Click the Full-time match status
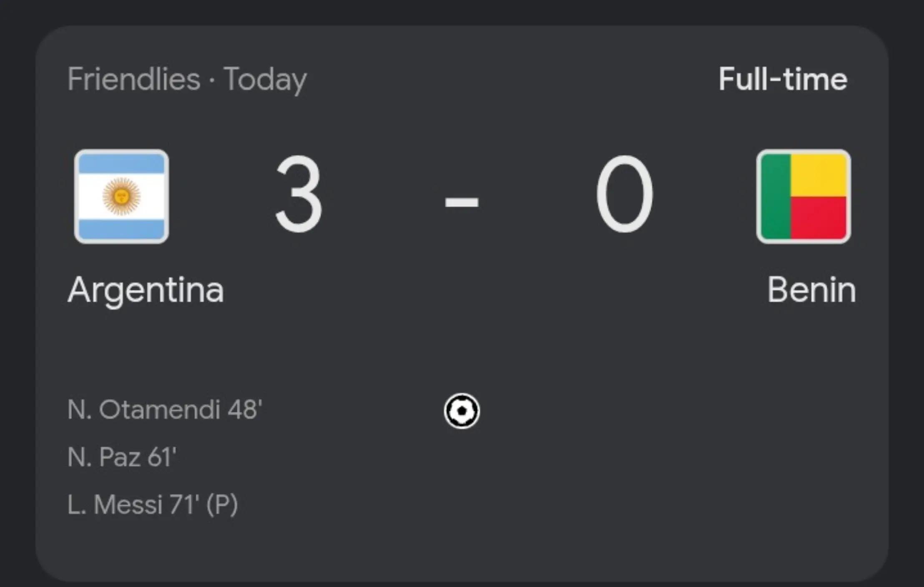The width and height of the screenshot is (924, 587). (x=783, y=79)
